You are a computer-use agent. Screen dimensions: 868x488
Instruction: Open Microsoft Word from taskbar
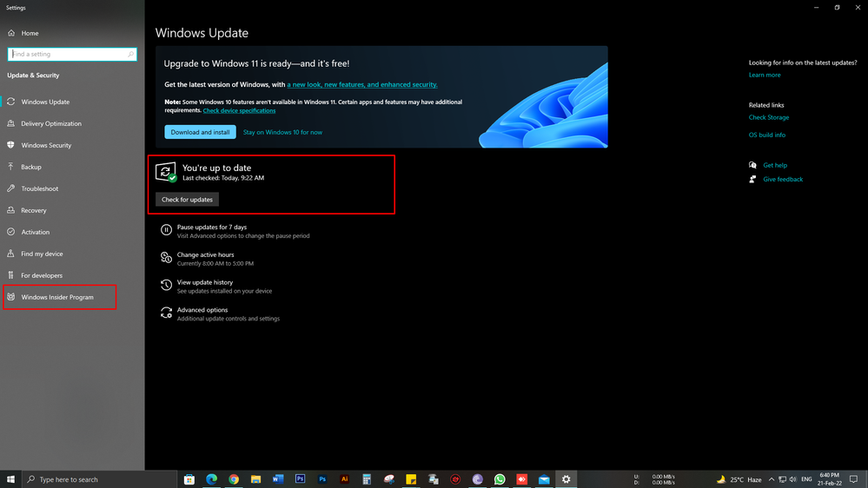(278, 479)
